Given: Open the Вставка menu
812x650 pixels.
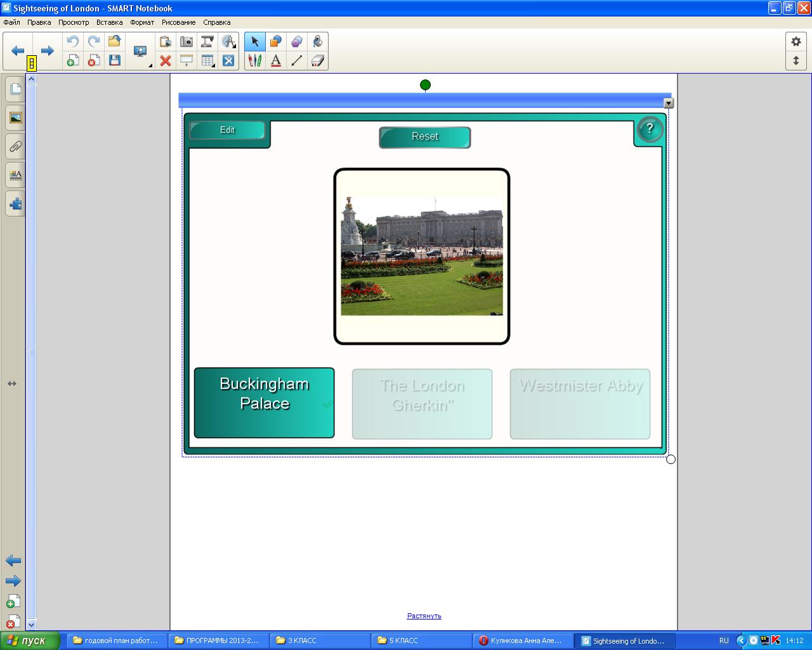Looking at the screenshot, I should (x=109, y=22).
